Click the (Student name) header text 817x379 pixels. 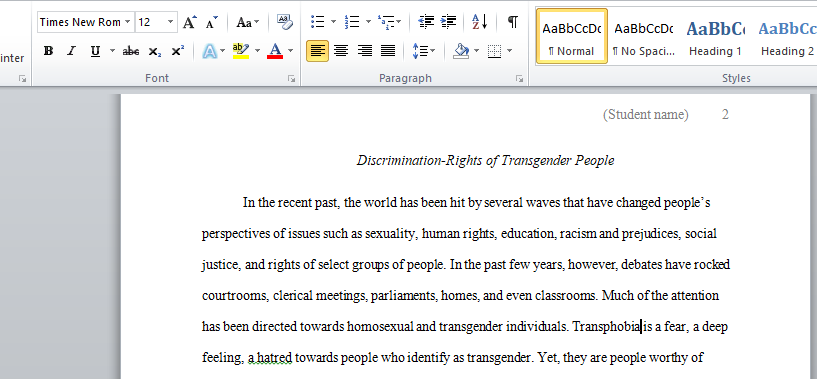(646, 114)
